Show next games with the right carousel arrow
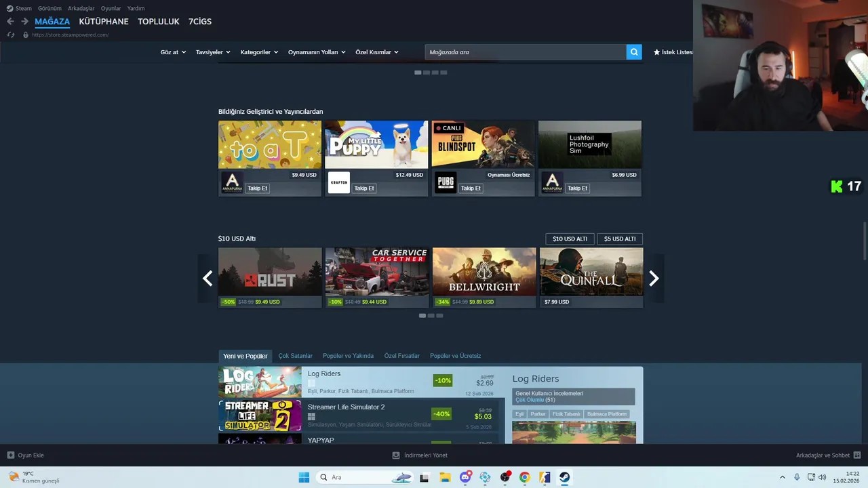 (654, 279)
